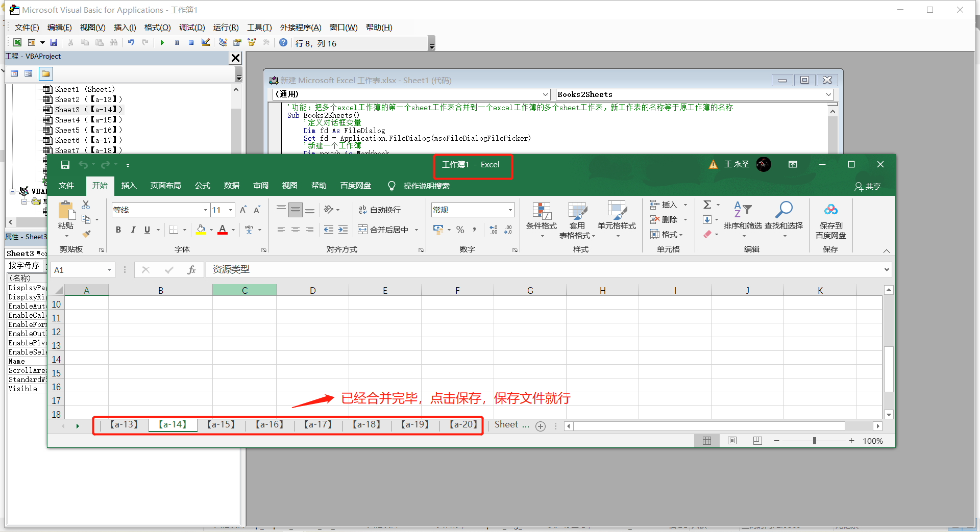
Task: Toggle folders view in VBA Project pane
Action: click(x=45, y=73)
